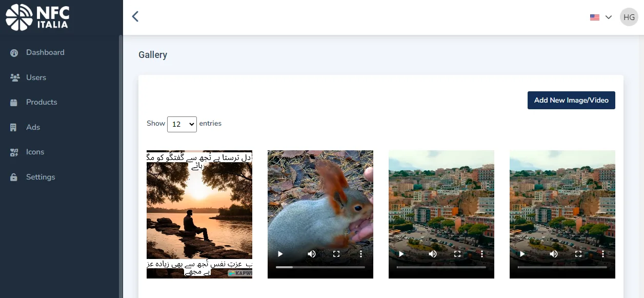The image size is (644, 298).
Task: Click the Settings lock icon
Action: point(14,177)
